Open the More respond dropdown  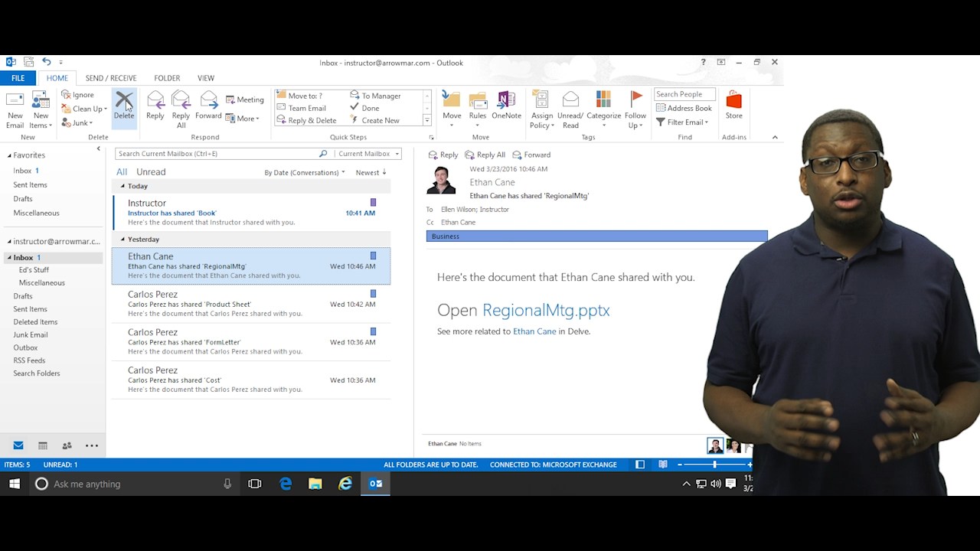[242, 119]
